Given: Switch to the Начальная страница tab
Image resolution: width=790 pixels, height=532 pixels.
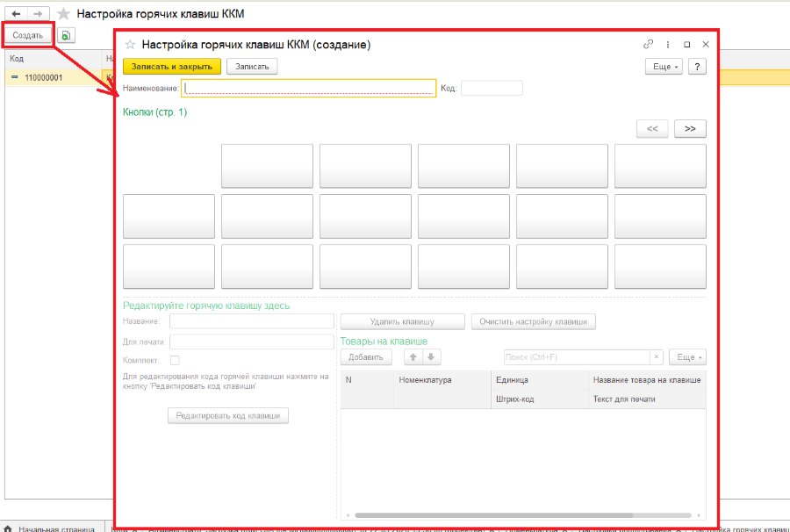Looking at the screenshot, I should pos(52,528).
